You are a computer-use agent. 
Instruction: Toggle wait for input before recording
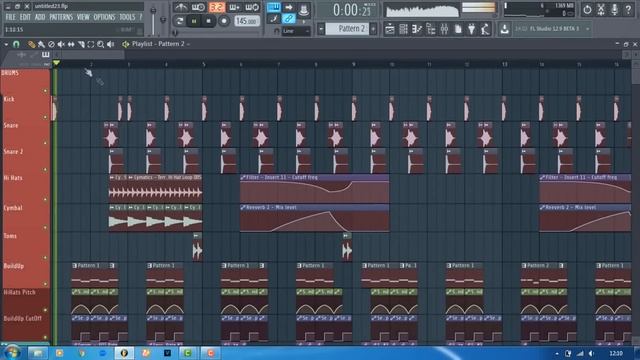click(x=198, y=7)
